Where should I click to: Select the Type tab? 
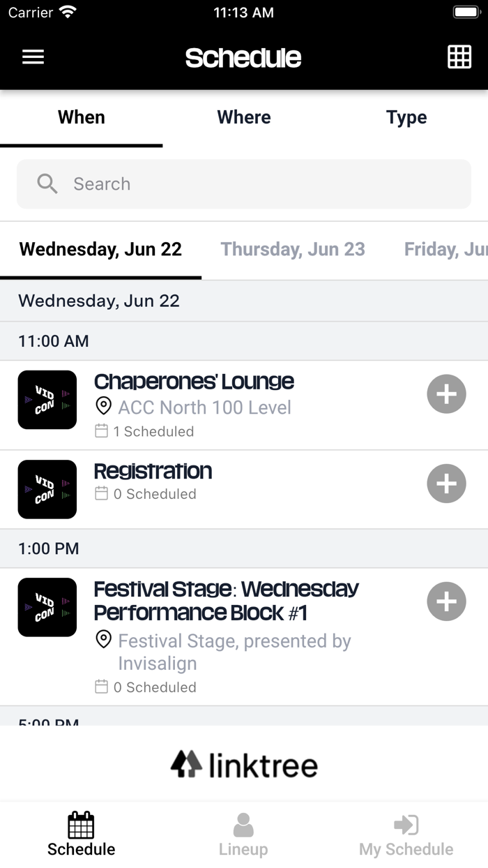click(406, 117)
